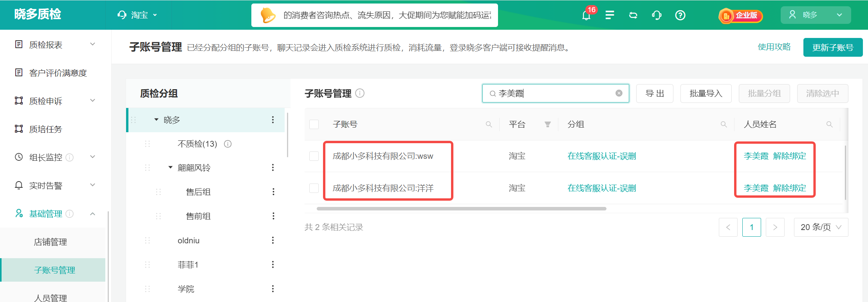The height and width of the screenshot is (302, 868).
Task: Open the more options menu for 晓多 group
Action: pos(273,120)
